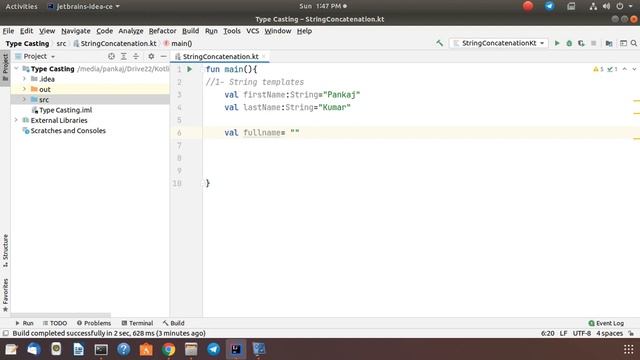Run main using the gutter play arrow

point(190,69)
